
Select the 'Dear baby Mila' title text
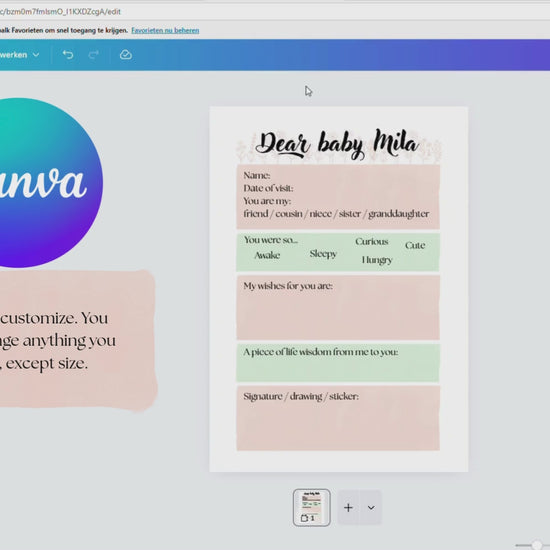pyautogui.click(x=337, y=143)
